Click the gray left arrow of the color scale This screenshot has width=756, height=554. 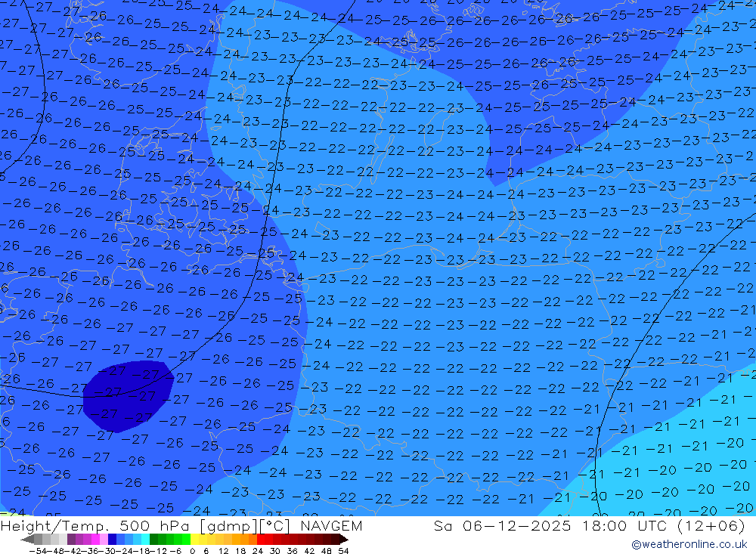pos(27,539)
